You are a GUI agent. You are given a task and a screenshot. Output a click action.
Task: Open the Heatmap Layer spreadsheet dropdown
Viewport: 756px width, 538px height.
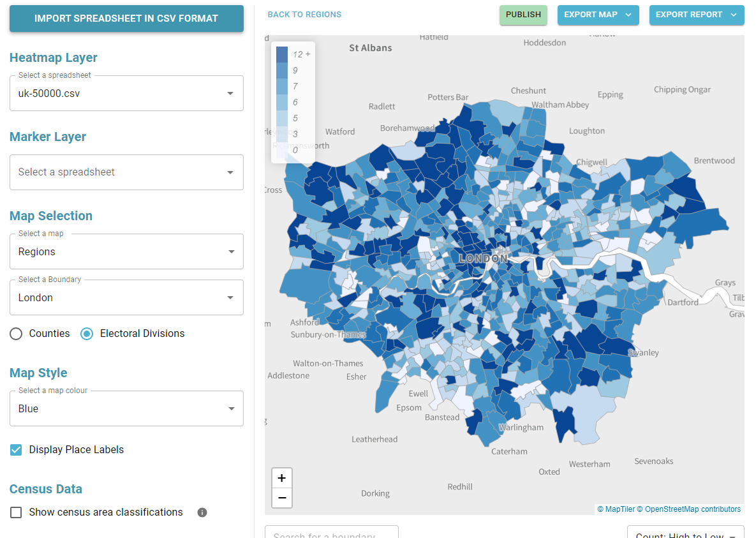pos(126,93)
